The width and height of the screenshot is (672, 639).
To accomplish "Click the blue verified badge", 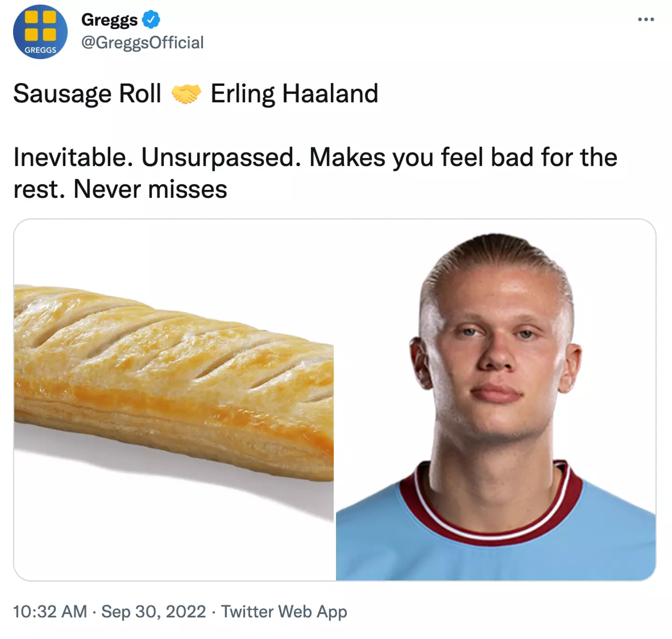I will tap(151, 20).
